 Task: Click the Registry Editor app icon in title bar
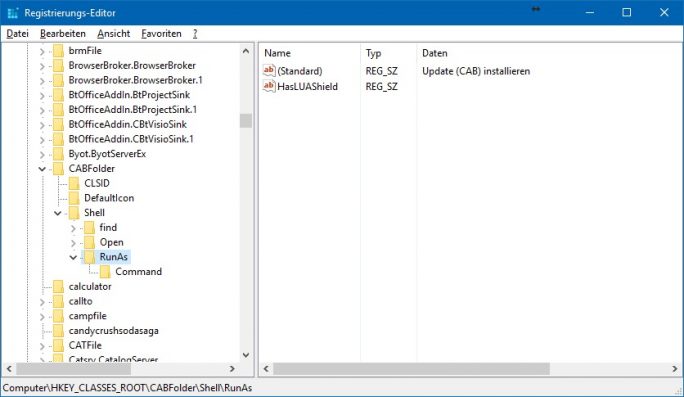pyautogui.click(x=13, y=13)
